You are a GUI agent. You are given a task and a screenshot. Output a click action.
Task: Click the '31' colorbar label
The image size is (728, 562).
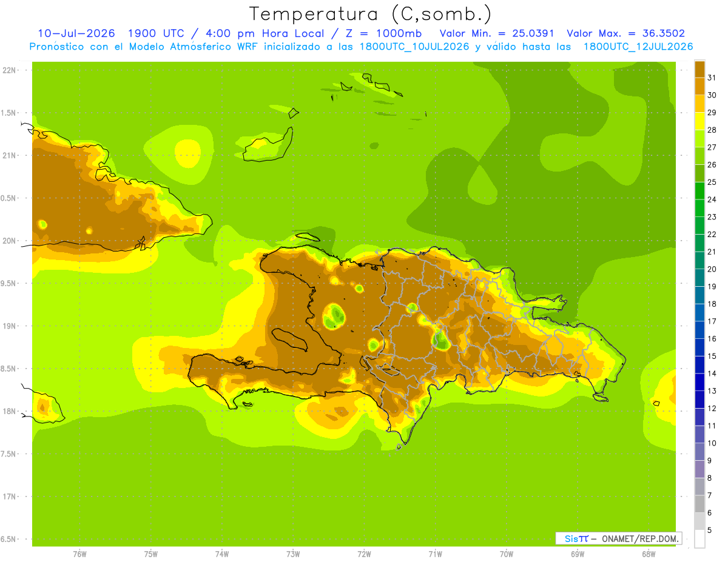[x=712, y=78]
